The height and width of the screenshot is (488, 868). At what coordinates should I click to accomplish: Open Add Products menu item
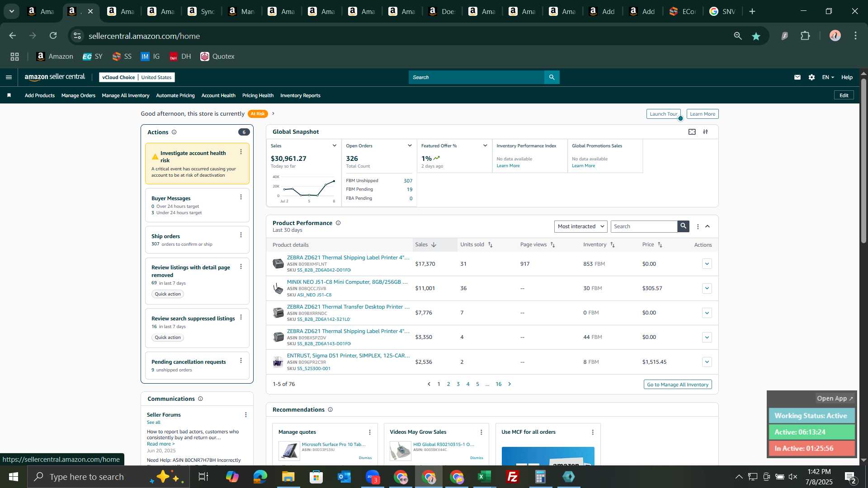tap(40, 95)
